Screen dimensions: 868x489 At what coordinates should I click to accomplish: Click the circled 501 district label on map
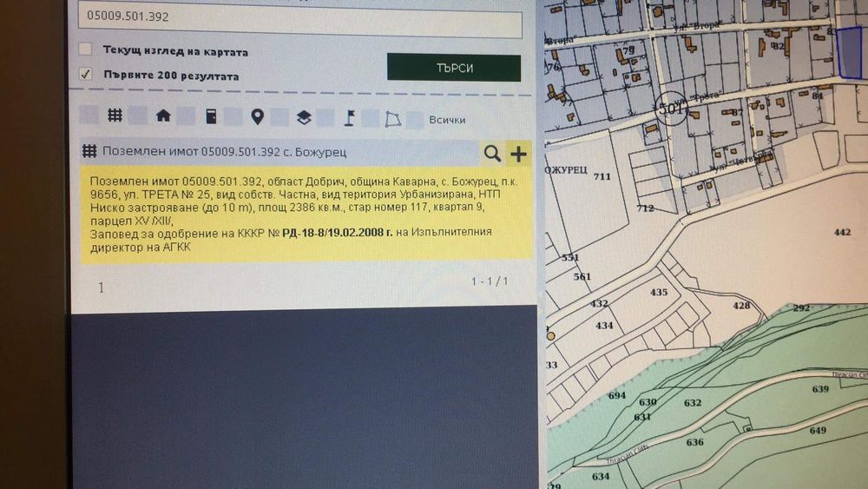(x=672, y=108)
